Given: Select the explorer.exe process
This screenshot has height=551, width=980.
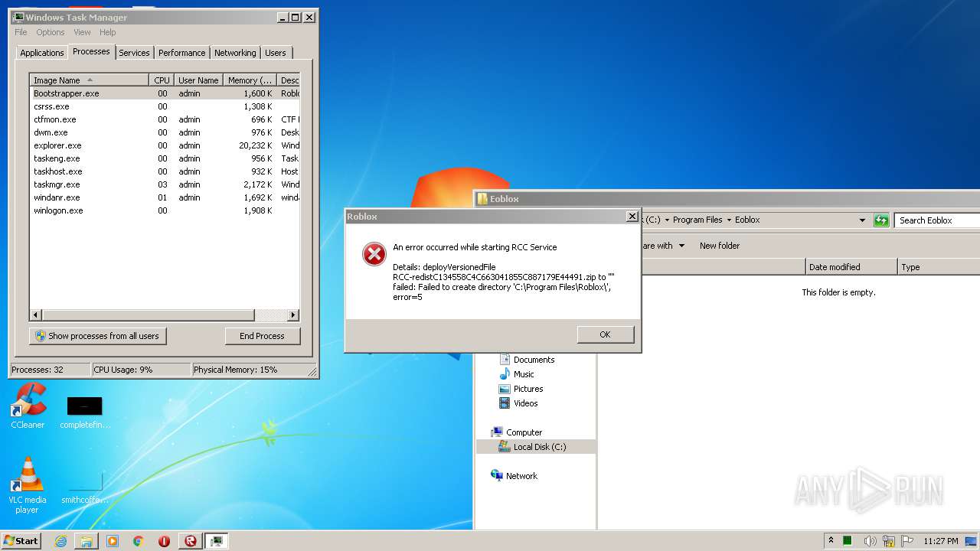Looking at the screenshot, I should pos(165,145).
